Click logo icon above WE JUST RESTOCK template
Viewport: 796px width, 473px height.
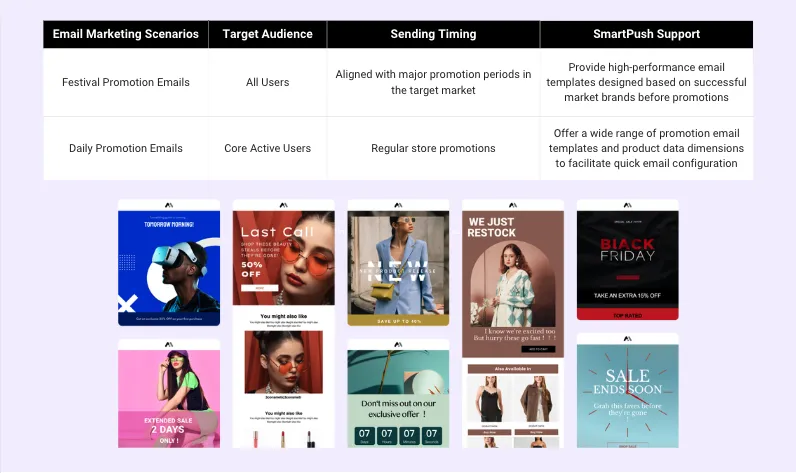[513, 205]
